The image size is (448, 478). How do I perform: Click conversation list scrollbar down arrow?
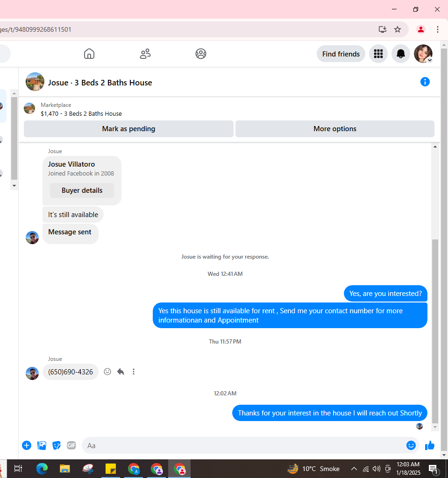click(x=14, y=186)
